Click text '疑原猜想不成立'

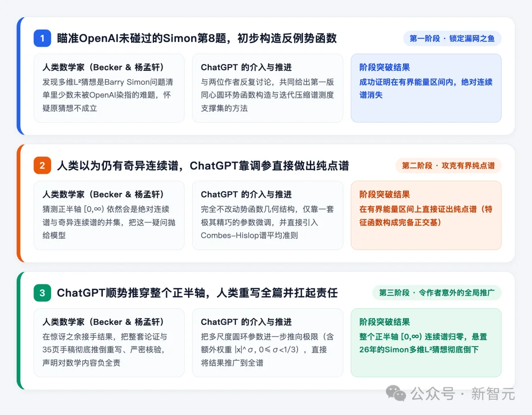pos(69,108)
